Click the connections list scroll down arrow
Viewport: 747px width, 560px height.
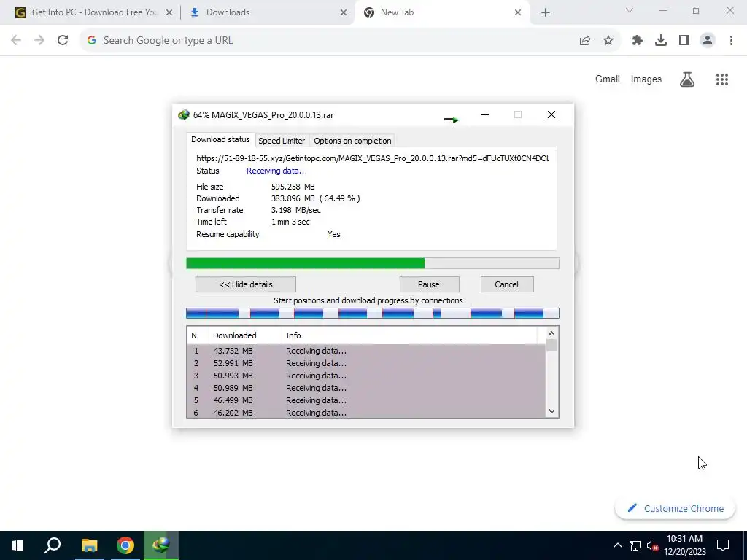[551, 411]
